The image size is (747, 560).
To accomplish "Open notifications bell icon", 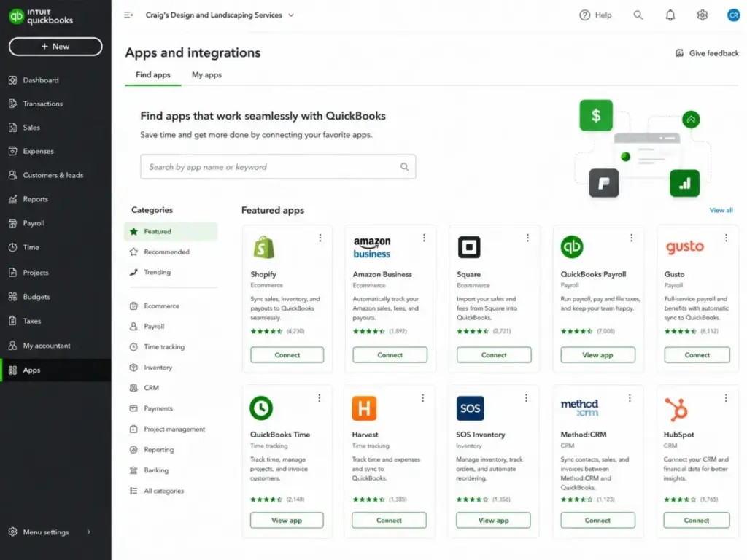I will pyautogui.click(x=670, y=15).
